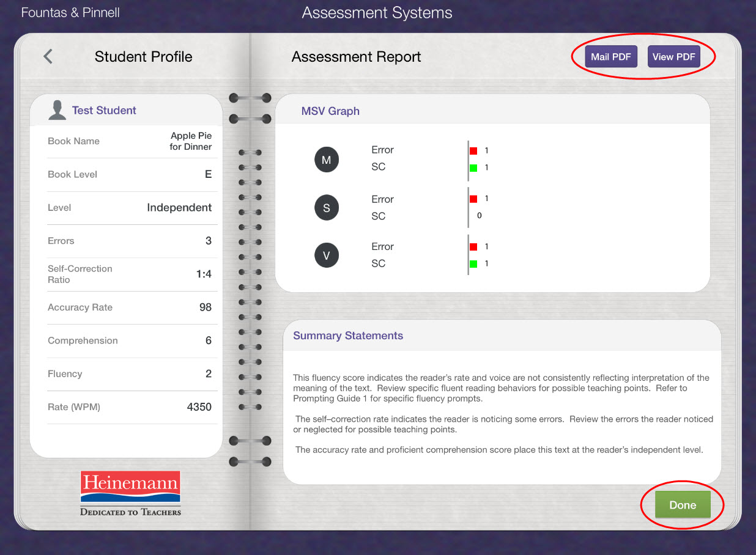The image size is (756, 555).
Task: Click the View PDF button
Action: coord(674,56)
